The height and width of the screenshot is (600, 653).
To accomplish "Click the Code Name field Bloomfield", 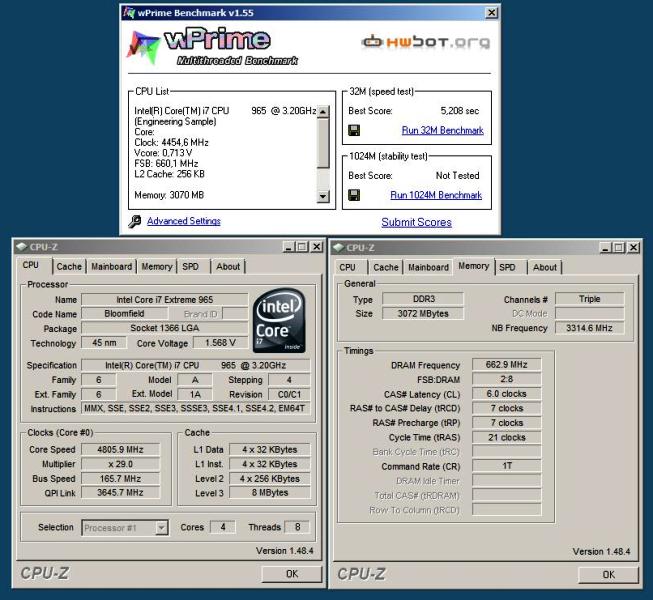I will 124,314.
